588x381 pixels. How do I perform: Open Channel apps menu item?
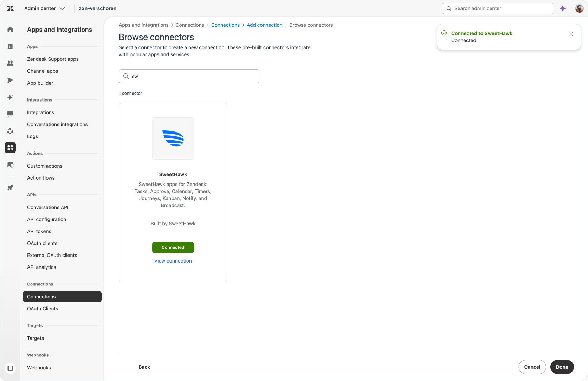[x=43, y=71]
